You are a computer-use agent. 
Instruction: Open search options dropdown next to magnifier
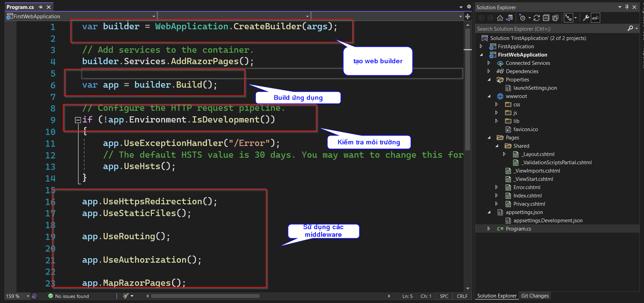coord(637,29)
